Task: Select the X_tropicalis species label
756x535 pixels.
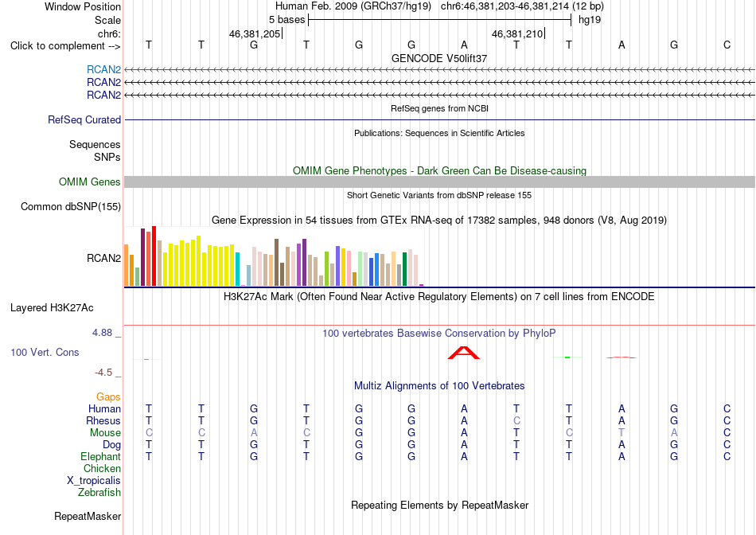Action: click(94, 481)
